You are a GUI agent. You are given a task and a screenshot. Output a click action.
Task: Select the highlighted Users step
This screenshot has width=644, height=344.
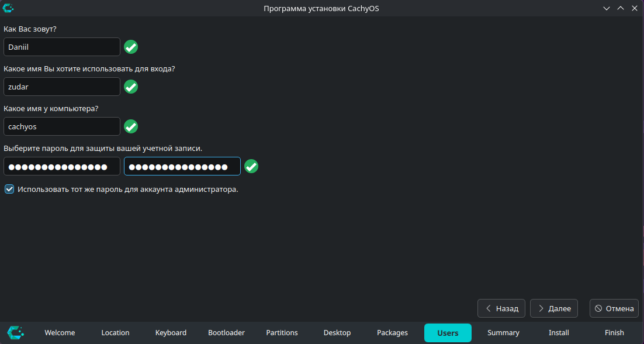pyautogui.click(x=448, y=333)
